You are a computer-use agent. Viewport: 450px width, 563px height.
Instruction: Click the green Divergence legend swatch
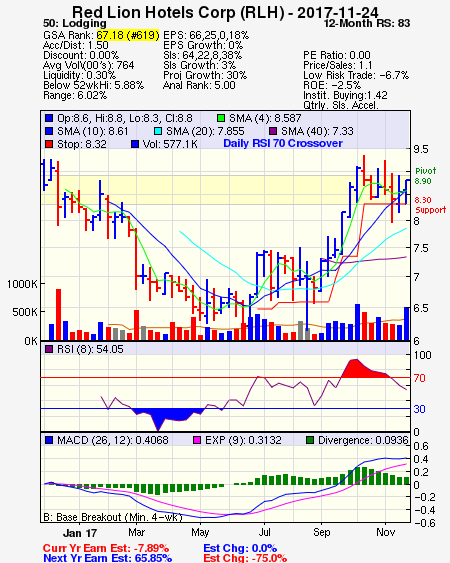point(310,440)
